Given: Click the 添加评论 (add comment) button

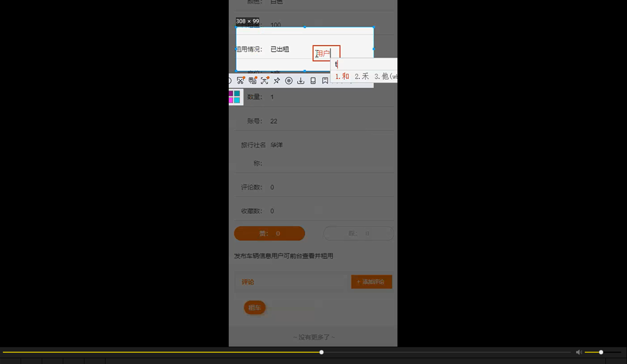Looking at the screenshot, I should tap(371, 282).
